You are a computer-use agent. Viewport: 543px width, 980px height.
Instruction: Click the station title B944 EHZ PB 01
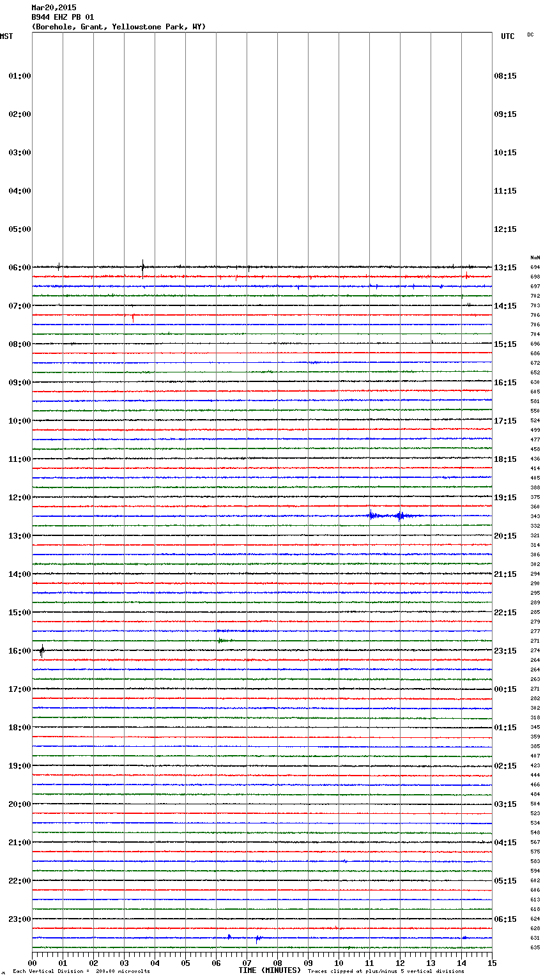coord(63,17)
